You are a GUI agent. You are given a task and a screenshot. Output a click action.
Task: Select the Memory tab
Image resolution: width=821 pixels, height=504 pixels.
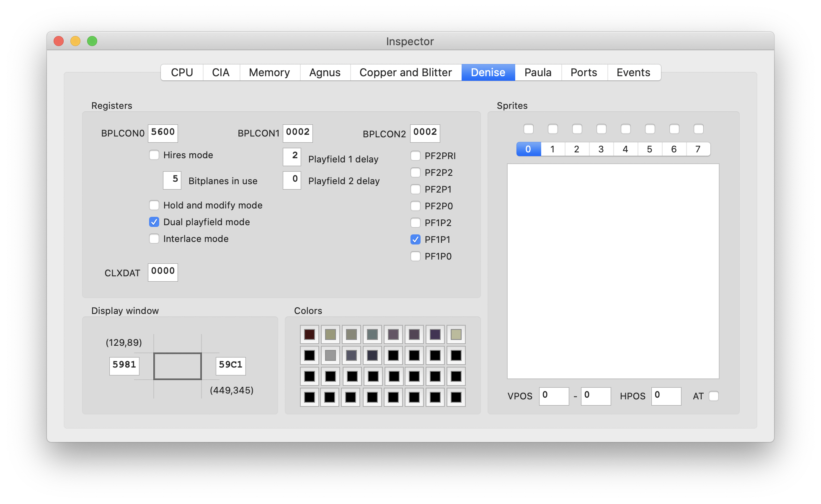[x=269, y=72]
